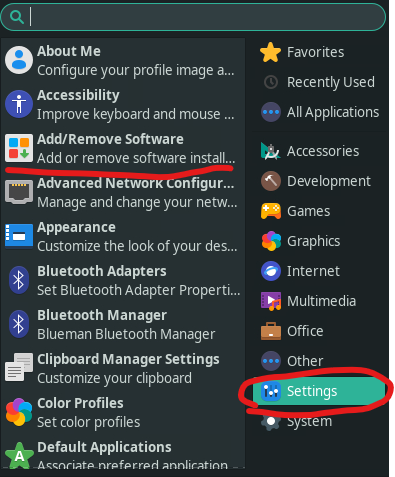Click Bluetooth Adapters icon

pyautogui.click(x=19, y=280)
